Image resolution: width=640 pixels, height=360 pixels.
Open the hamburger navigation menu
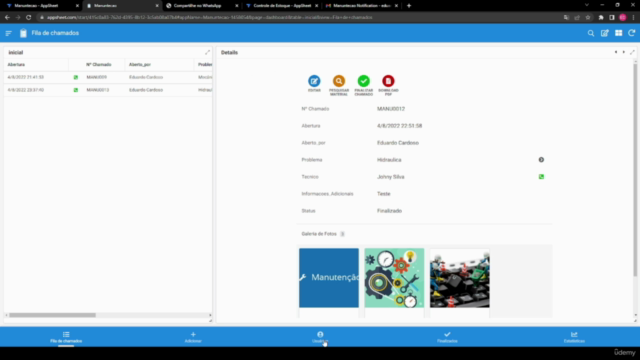tap(9, 33)
